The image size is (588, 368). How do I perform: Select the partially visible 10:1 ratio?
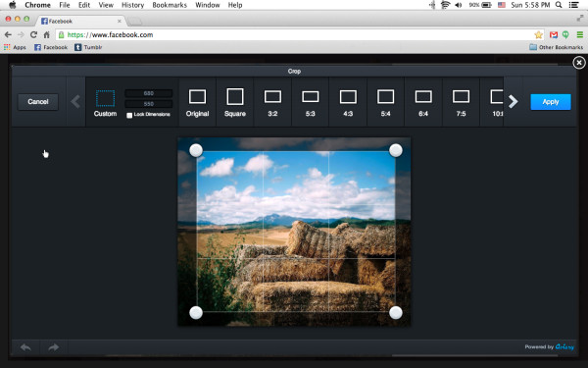coord(492,102)
